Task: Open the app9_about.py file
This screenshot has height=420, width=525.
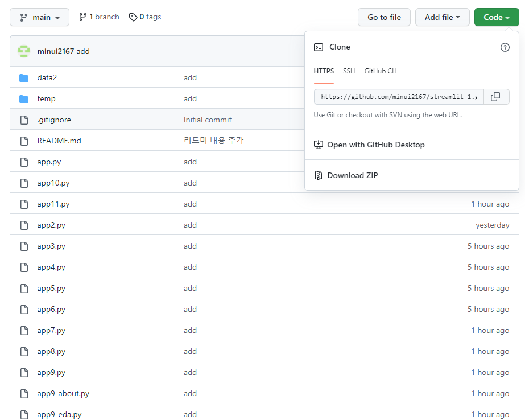Action: point(63,394)
